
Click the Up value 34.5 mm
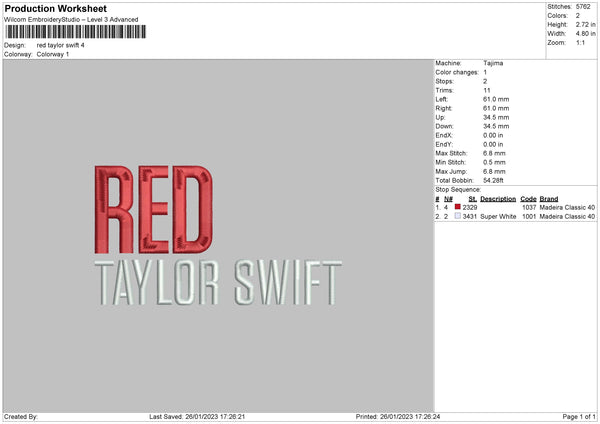click(x=496, y=117)
